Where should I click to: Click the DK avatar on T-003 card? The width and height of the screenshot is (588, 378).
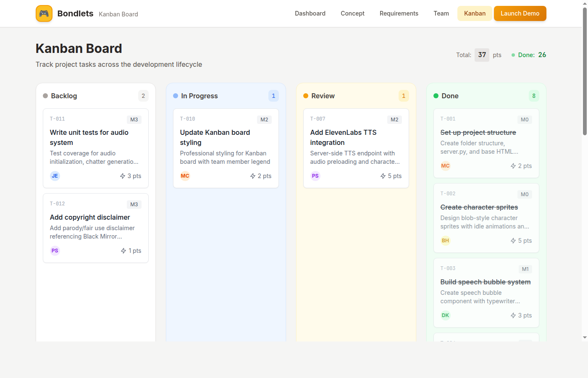(x=446, y=315)
